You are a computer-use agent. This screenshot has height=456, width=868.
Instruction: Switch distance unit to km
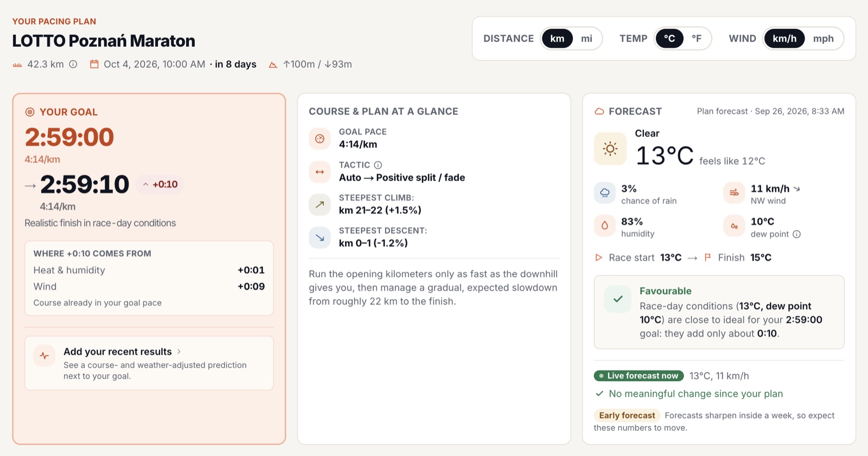pos(557,38)
